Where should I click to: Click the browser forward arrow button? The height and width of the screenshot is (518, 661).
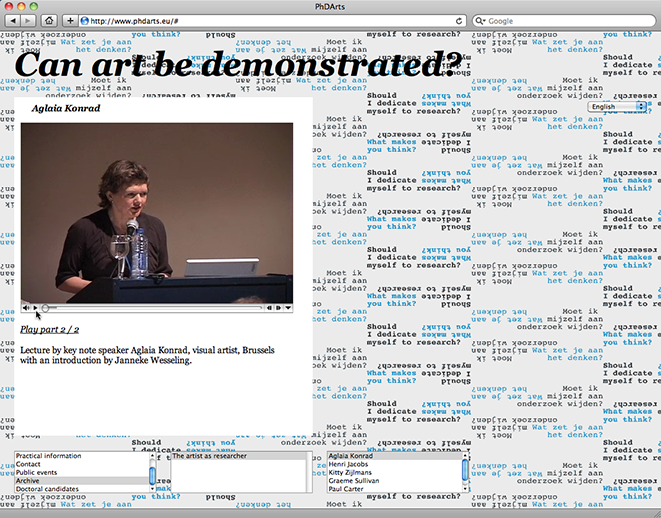(28, 20)
